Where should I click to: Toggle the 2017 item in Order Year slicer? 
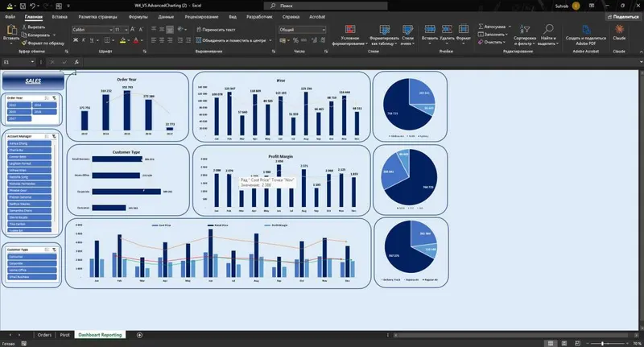(19, 118)
